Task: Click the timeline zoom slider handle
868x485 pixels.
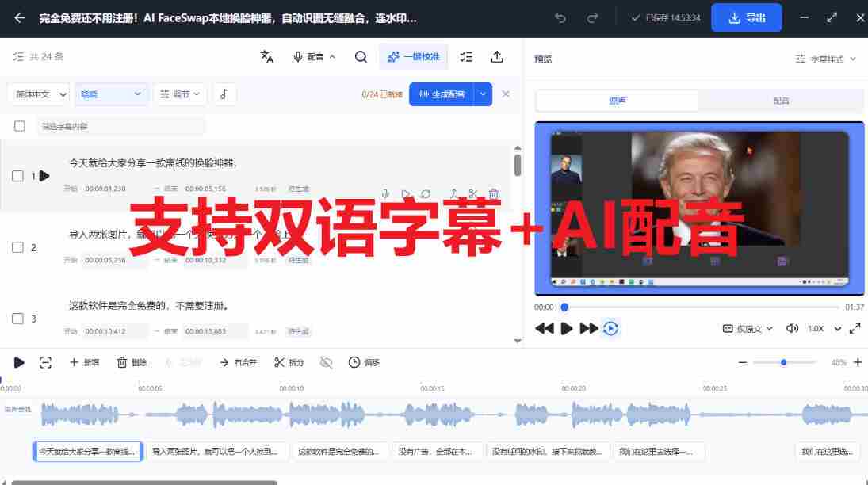Action: pos(784,363)
